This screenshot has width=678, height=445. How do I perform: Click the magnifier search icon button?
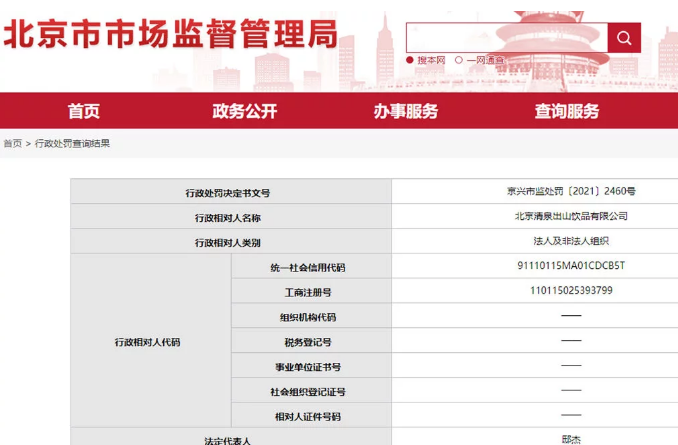(624, 38)
